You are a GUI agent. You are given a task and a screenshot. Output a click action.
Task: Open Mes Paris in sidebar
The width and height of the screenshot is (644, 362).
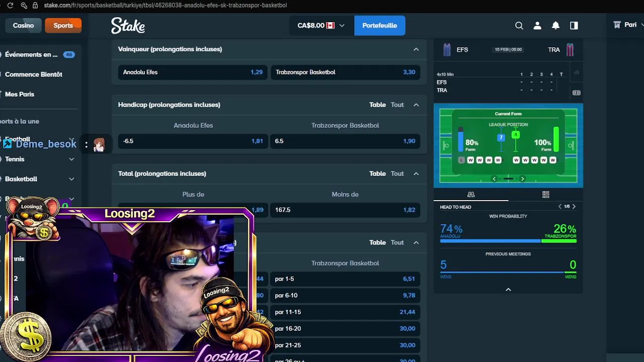coord(20,95)
